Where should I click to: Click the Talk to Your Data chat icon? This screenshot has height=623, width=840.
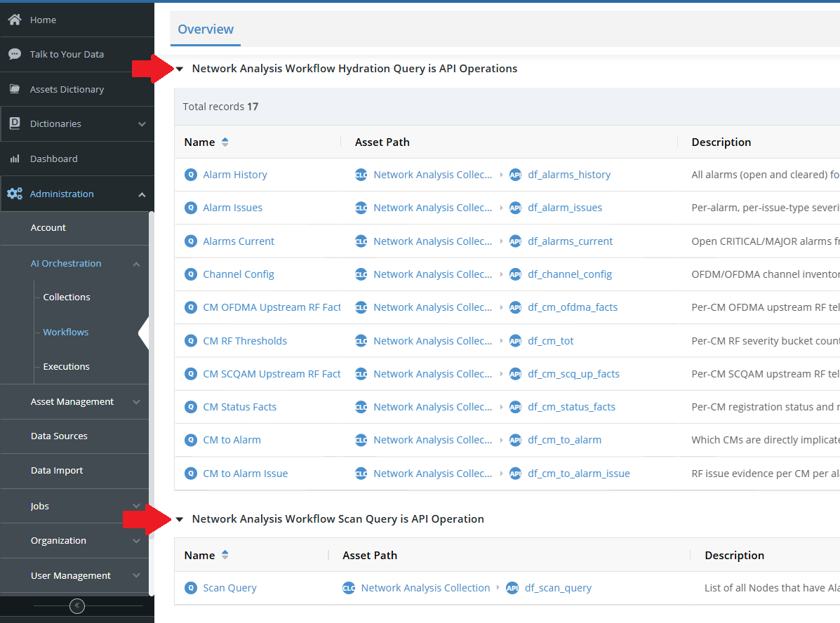15,54
